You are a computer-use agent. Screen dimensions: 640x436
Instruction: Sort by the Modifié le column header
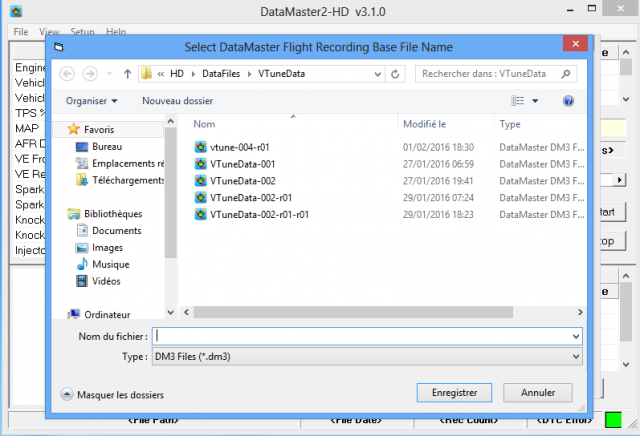click(x=424, y=124)
